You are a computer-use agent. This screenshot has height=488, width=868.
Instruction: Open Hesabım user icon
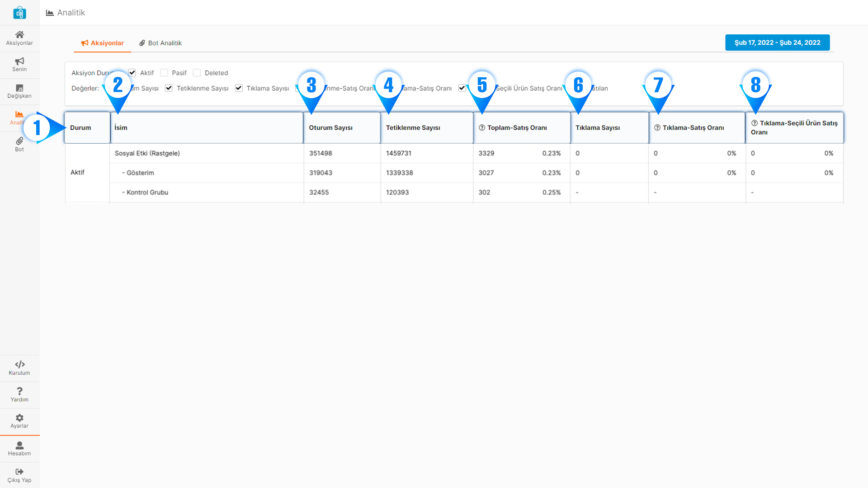click(19, 446)
